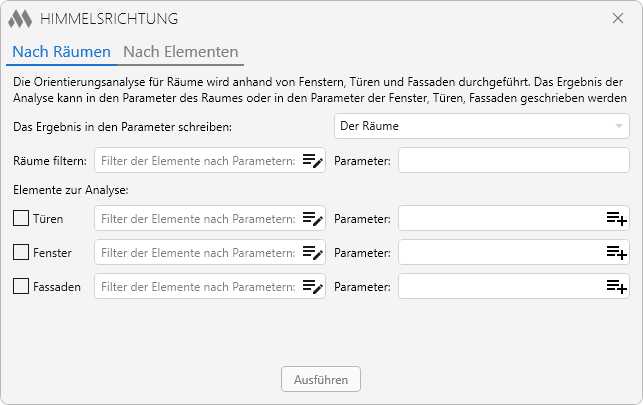
Task: Click the Türen filter text field
Action: click(x=198, y=218)
